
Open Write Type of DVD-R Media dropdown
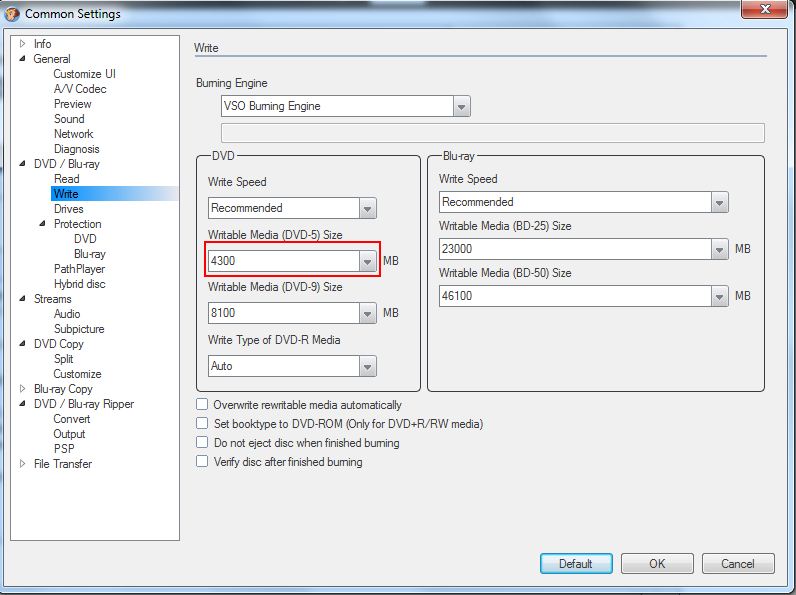368,366
